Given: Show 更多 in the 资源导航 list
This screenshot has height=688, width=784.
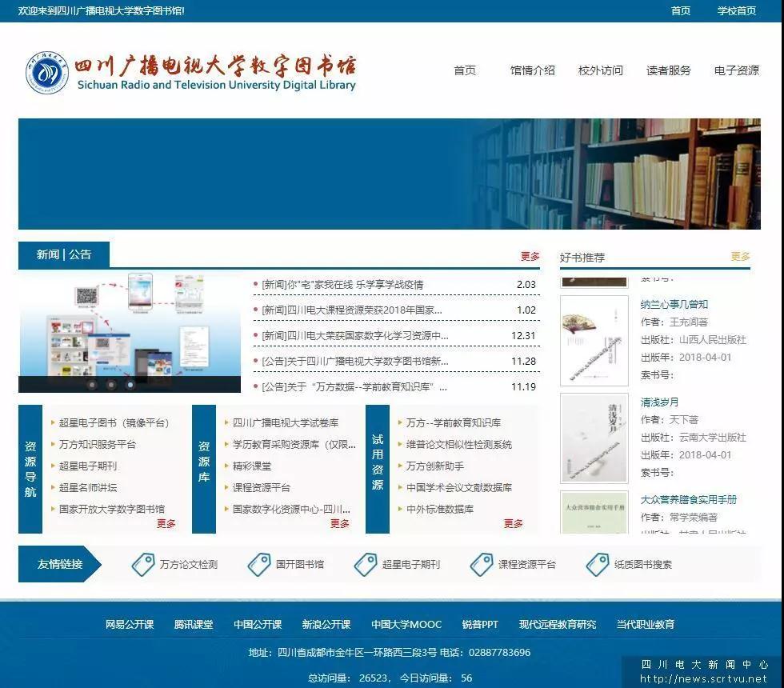Looking at the screenshot, I should pyautogui.click(x=166, y=524).
